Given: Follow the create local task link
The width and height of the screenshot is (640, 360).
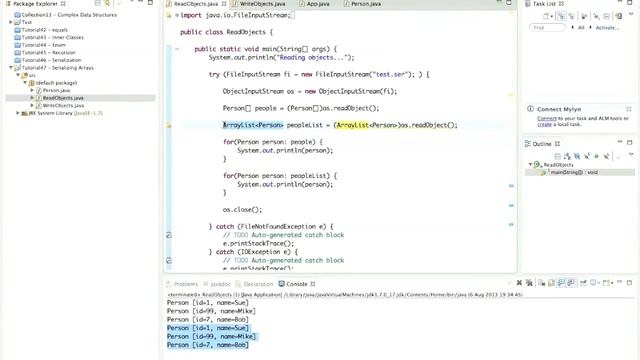Looking at the screenshot, I should 544,124.
